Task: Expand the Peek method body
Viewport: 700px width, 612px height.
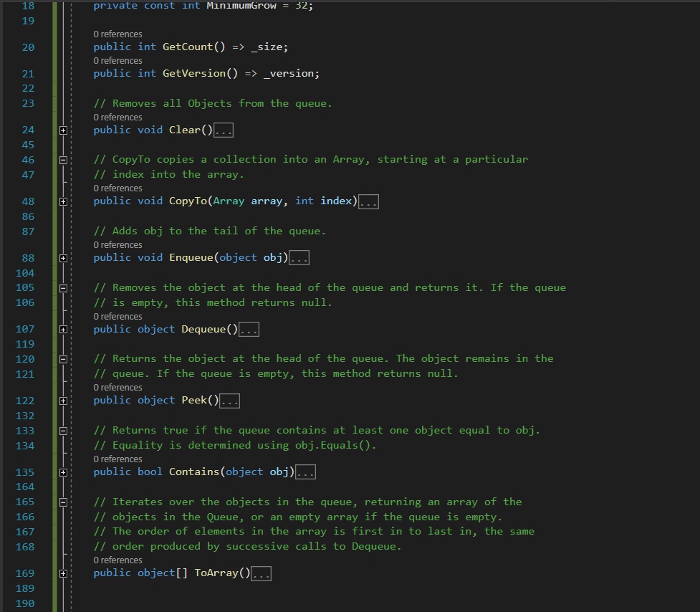Action: [63, 400]
